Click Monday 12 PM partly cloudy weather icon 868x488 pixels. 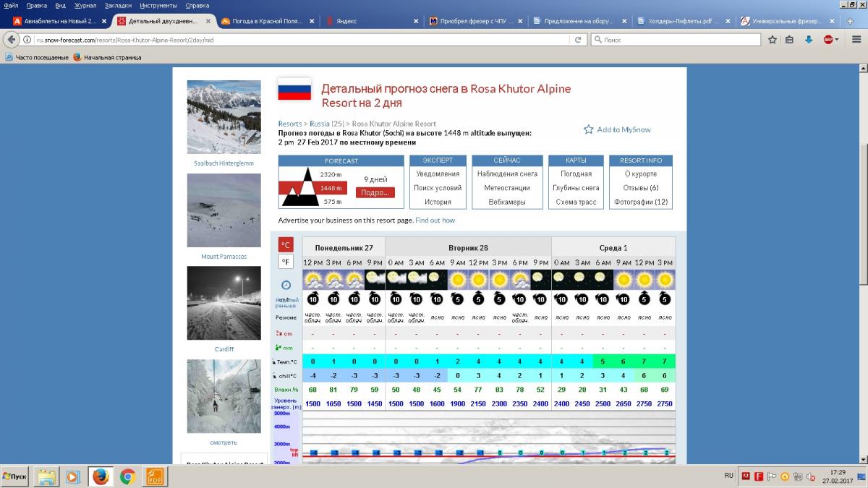pos(312,278)
